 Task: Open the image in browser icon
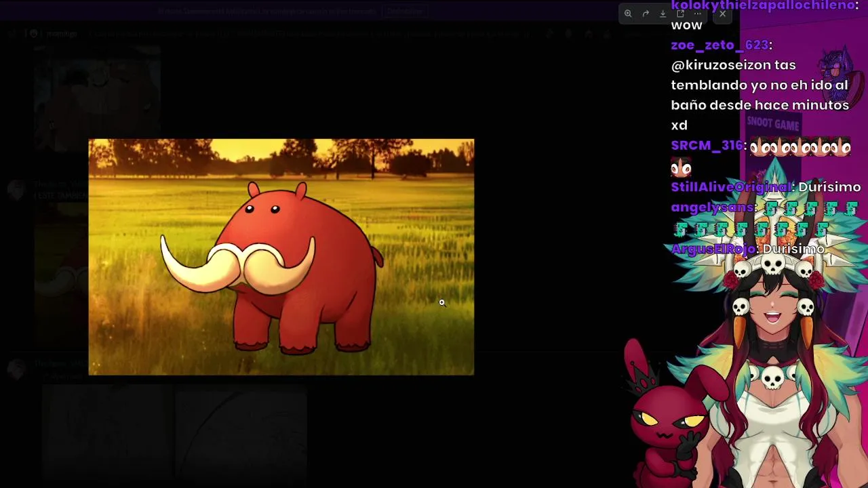point(680,14)
